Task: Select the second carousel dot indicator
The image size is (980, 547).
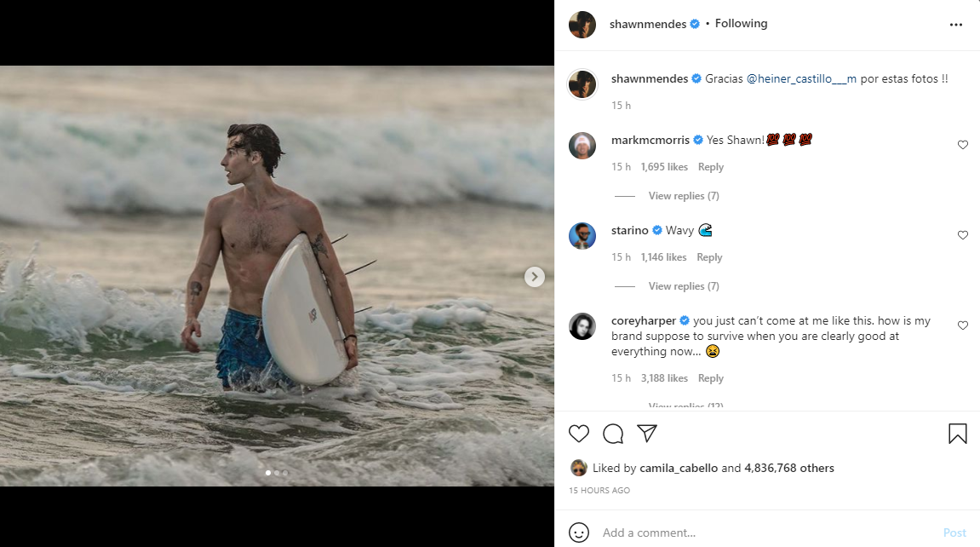Action: click(277, 472)
